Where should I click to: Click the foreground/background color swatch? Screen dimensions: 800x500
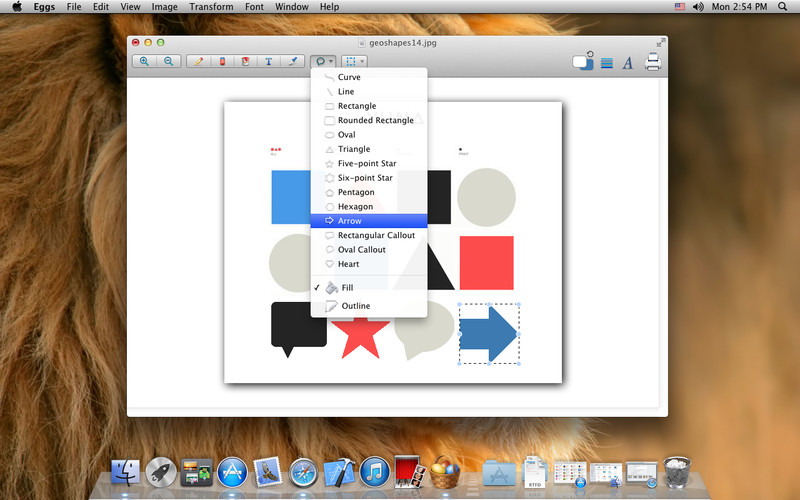pyautogui.click(x=582, y=62)
